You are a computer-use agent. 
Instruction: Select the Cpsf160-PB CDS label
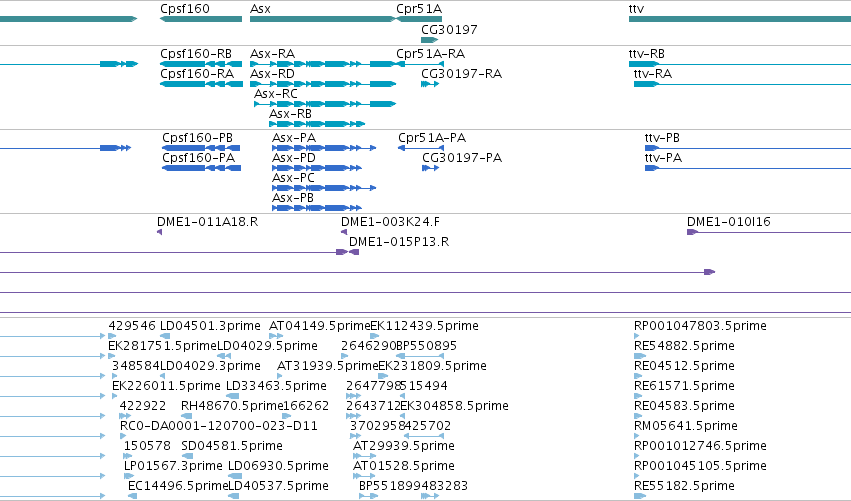[198, 138]
